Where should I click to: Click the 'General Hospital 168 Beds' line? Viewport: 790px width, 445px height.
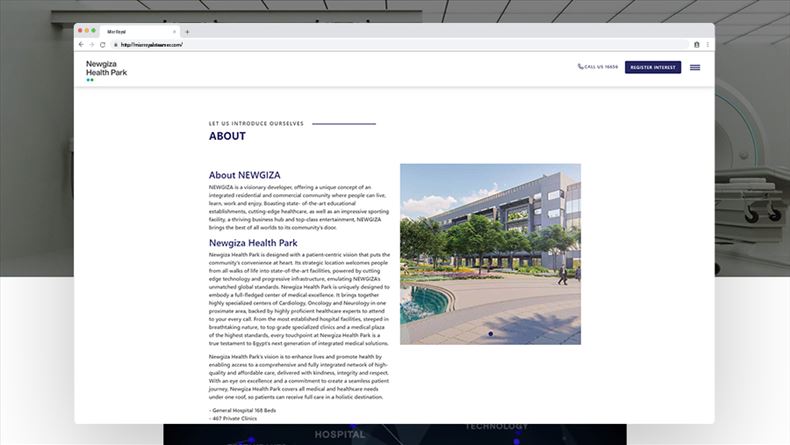click(x=242, y=410)
